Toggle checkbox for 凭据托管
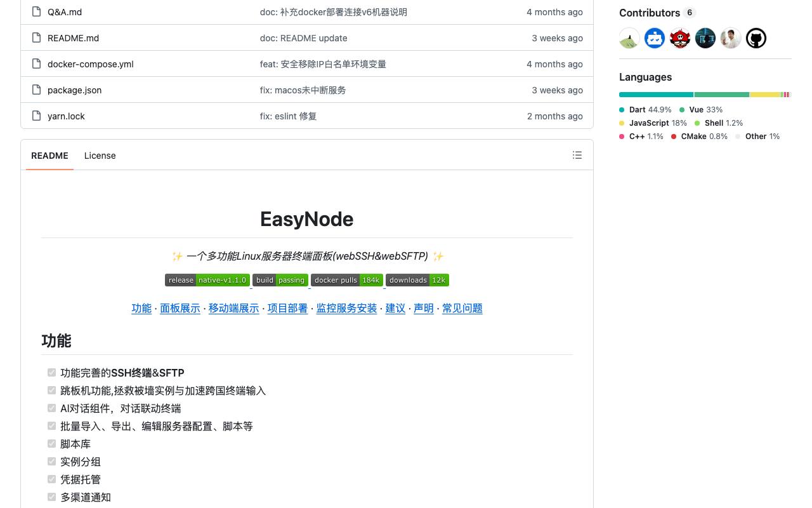Image resolution: width=812 pixels, height=508 pixels. (x=52, y=479)
